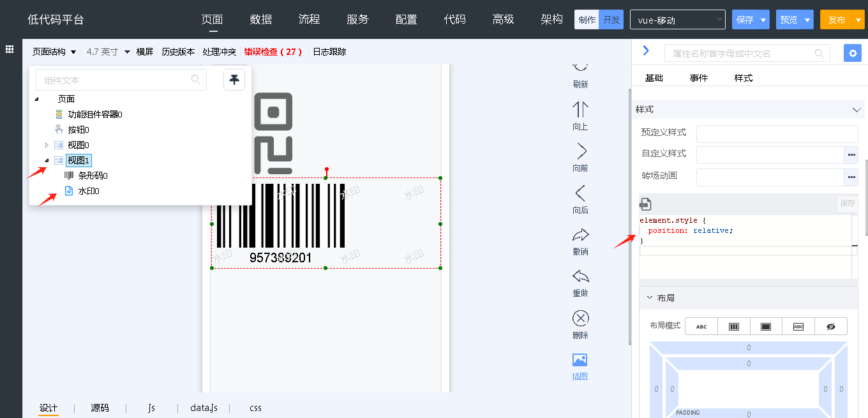Open the property panel gear settings
This screenshot has width=868, height=418.
[x=852, y=53]
